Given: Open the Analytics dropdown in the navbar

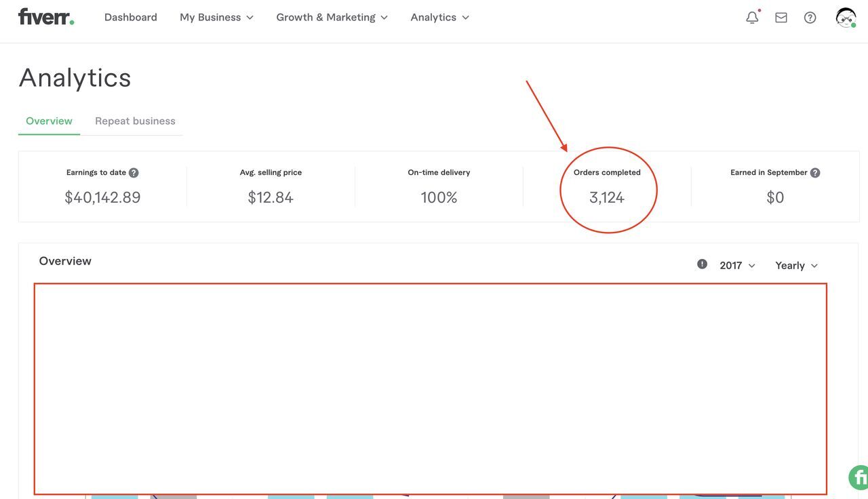Looking at the screenshot, I should (x=439, y=18).
